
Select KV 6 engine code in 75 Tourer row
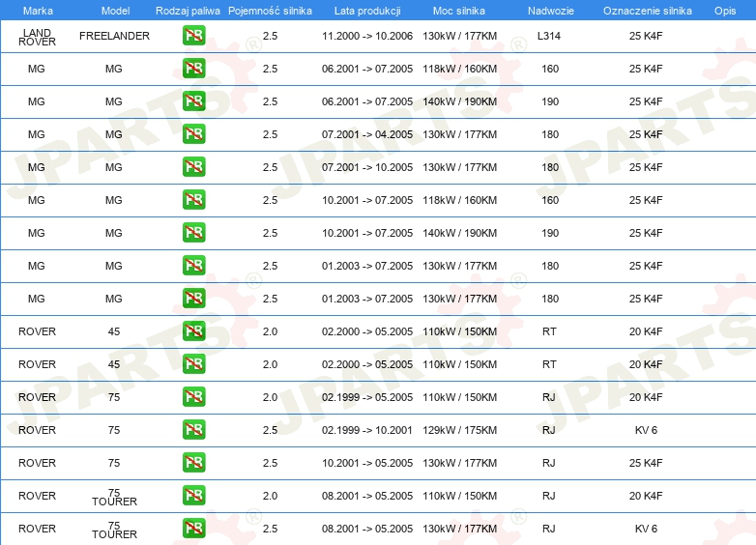tap(646, 529)
